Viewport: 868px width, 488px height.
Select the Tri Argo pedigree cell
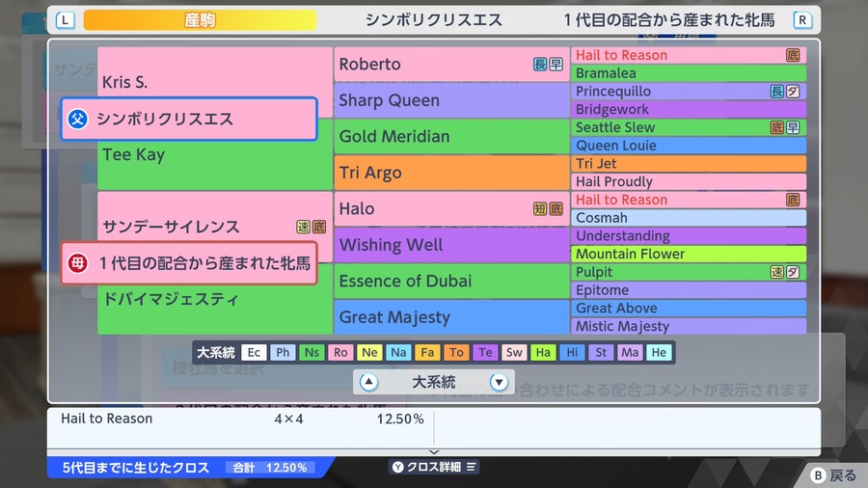click(451, 173)
